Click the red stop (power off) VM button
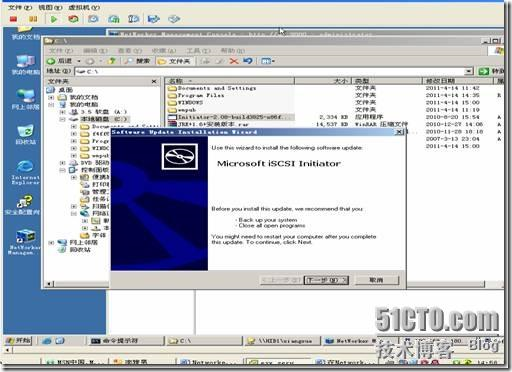The width and height of the screenshot is (512, 372). click(x=13, y=19)
